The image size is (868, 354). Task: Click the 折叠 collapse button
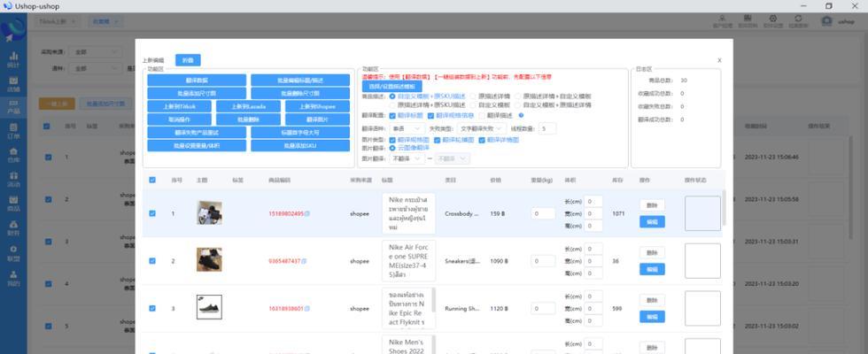(188, 60)
